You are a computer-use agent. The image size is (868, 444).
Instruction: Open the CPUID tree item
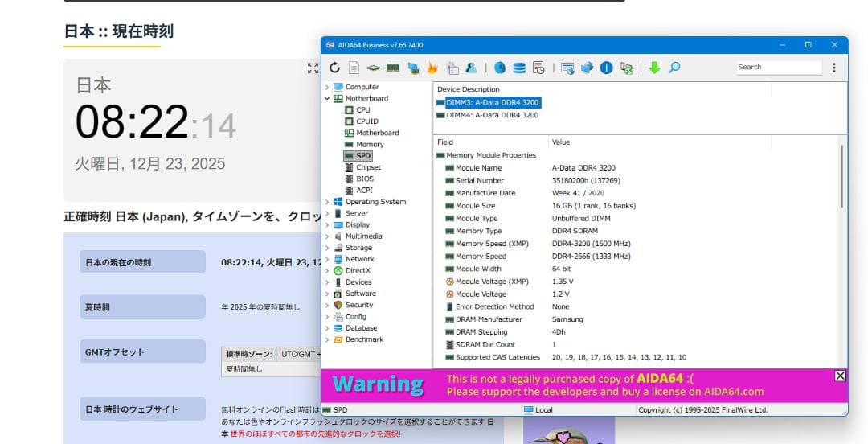tap(367, 121)
